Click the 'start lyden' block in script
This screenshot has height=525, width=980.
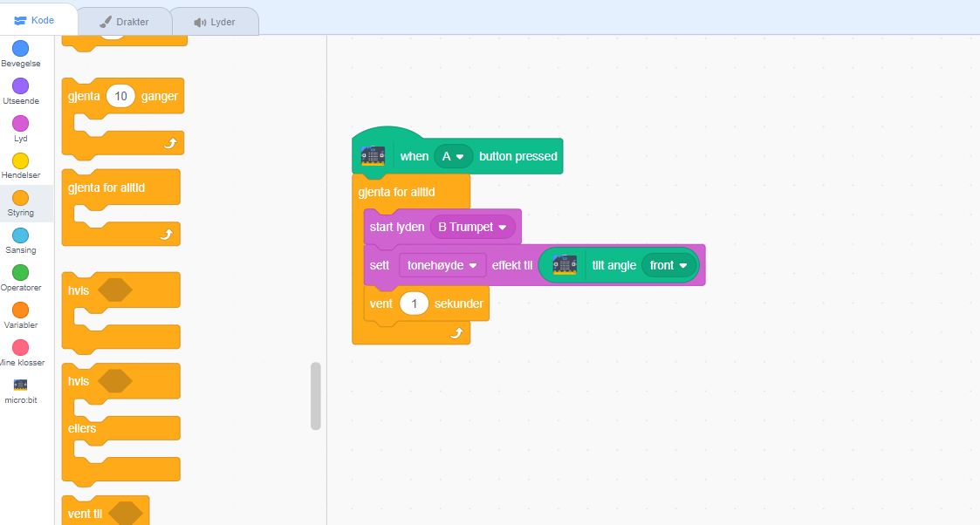(442, 227)
